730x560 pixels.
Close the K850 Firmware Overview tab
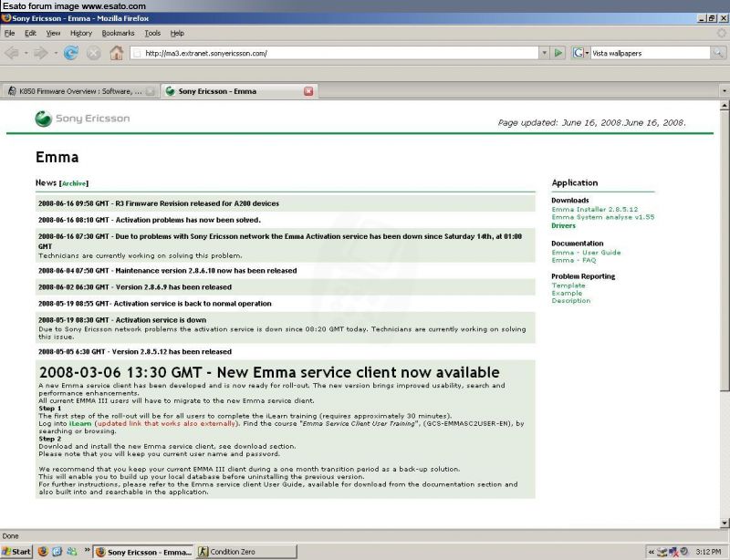tap(150, 91)
